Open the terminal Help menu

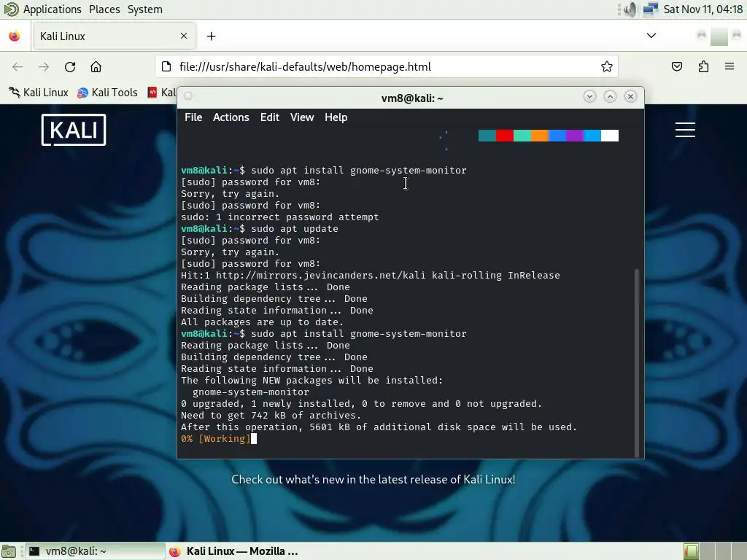pyautogui.click(x=336, y=117)
